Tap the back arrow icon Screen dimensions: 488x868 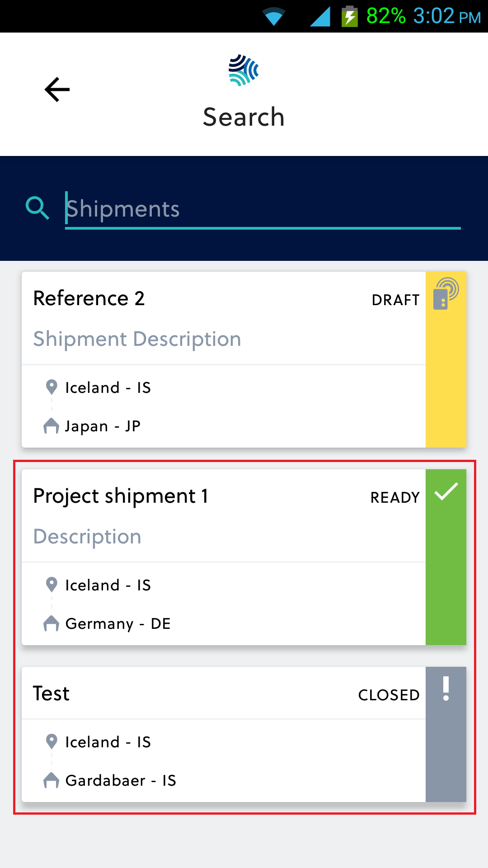(x=57, y=90)
